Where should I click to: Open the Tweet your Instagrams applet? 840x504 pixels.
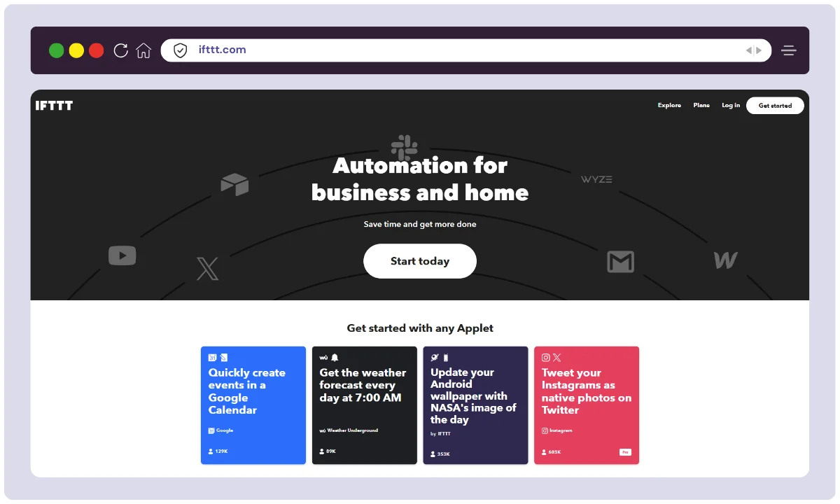pyautogui.click(x=587, y=405)
